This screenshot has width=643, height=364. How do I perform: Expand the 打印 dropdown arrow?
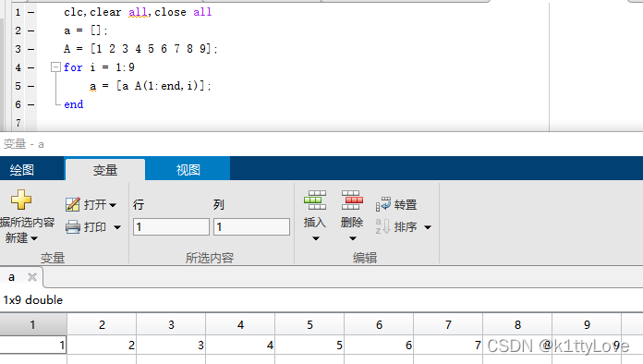117,227
